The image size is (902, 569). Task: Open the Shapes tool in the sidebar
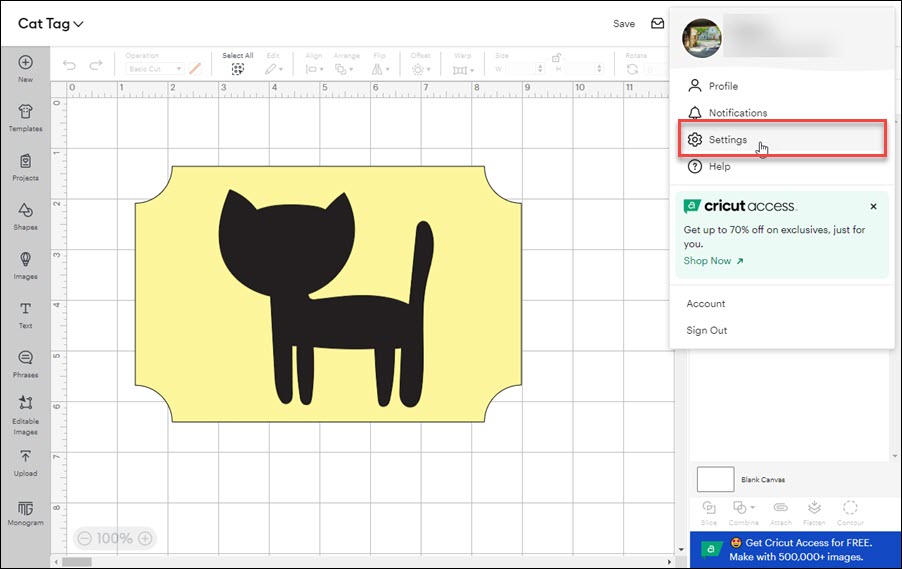pos(25,215)
